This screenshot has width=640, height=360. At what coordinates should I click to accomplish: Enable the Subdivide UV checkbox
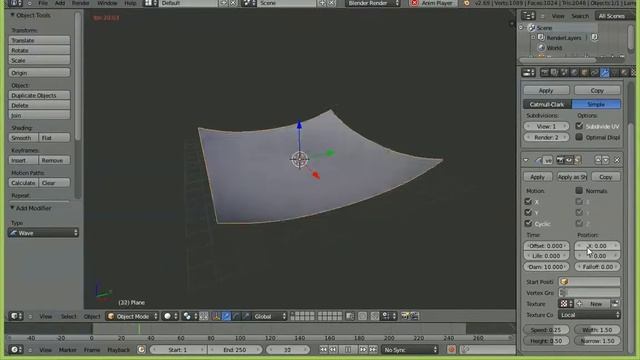[x=579, y=126]
